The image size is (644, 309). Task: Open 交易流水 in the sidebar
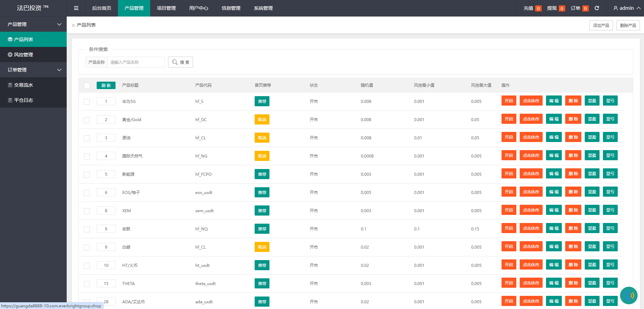pos(33,85)
